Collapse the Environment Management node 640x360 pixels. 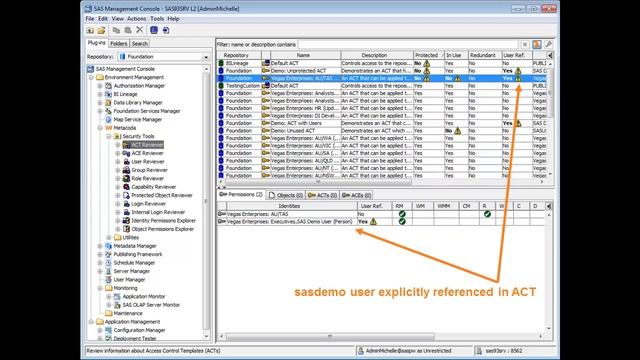click(91, 77)
